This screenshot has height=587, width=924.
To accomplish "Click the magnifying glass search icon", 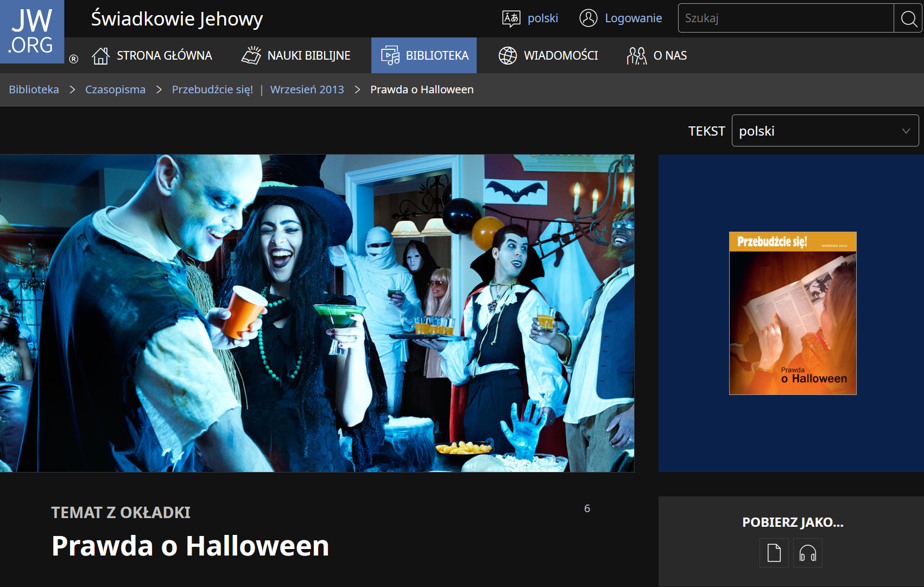I will click(908, 18).
